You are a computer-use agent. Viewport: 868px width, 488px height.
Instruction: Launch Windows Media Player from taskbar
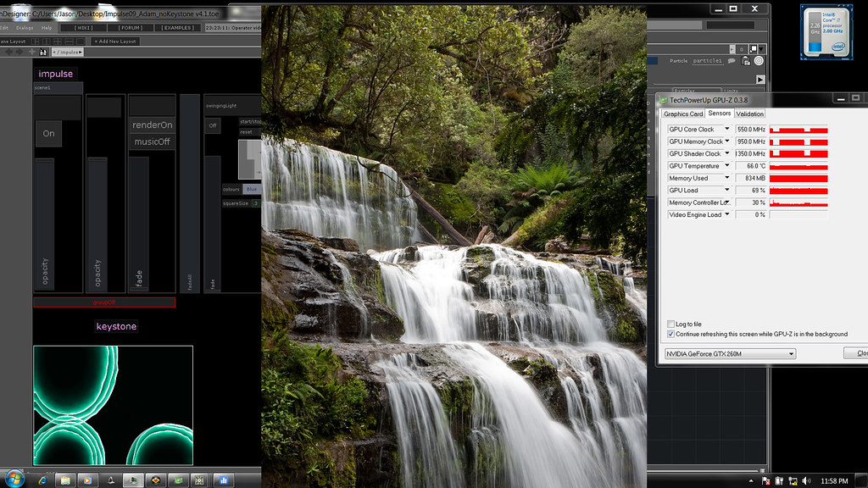pos(86,480)
